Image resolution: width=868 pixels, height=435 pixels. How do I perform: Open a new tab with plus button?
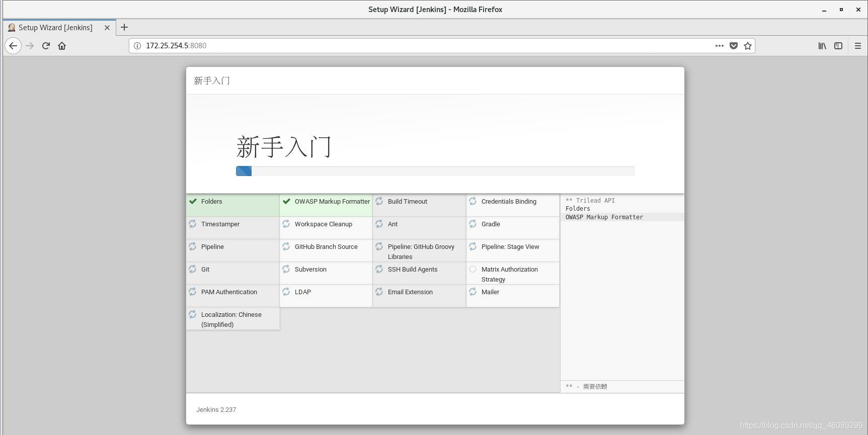pyautogui.click(x=124, y=27)
